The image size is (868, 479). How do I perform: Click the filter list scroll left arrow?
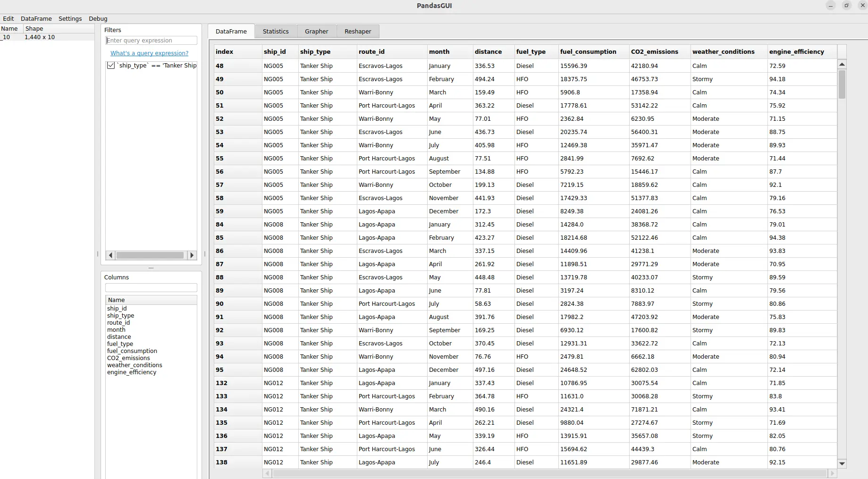pos(110,255)
